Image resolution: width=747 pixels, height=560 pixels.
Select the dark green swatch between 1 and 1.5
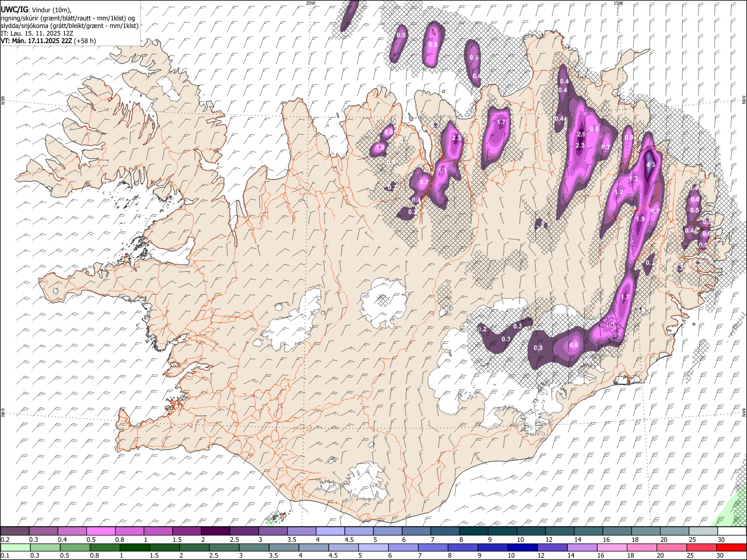[135, 548]
